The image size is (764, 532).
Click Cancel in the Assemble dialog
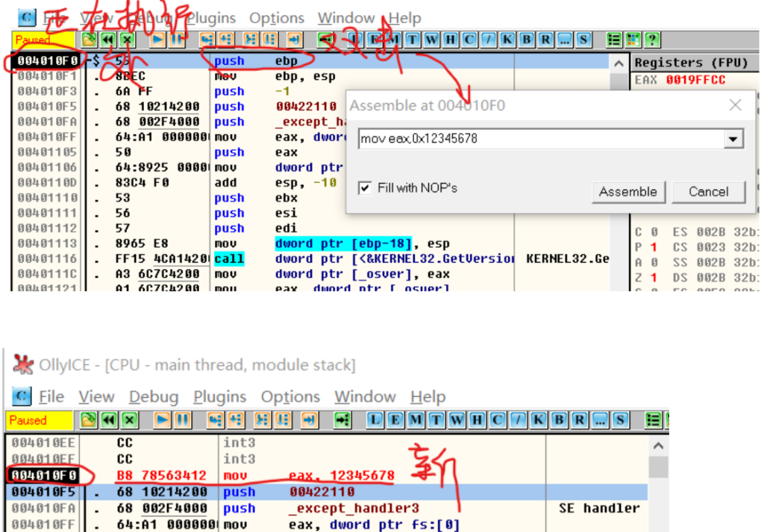[708, 192]
